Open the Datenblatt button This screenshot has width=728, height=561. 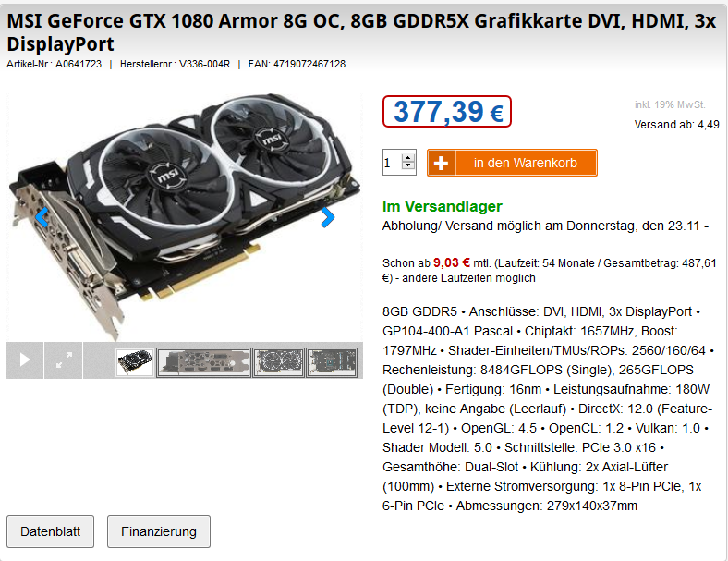(50, 531)
